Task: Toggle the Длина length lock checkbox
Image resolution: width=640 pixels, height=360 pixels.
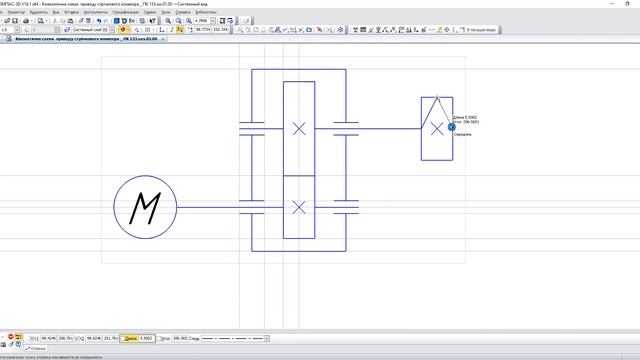Action: pos(123,339)
